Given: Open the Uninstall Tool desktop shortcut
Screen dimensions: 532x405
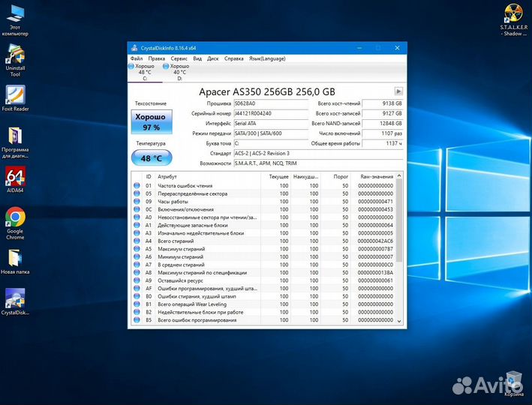Looking at the screenshot, I should (15, 61).
